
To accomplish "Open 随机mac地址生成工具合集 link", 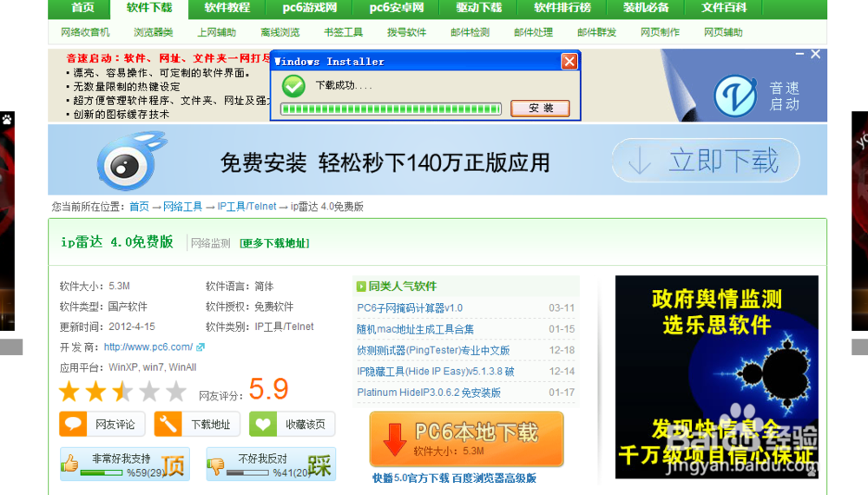I will point(415,329).
